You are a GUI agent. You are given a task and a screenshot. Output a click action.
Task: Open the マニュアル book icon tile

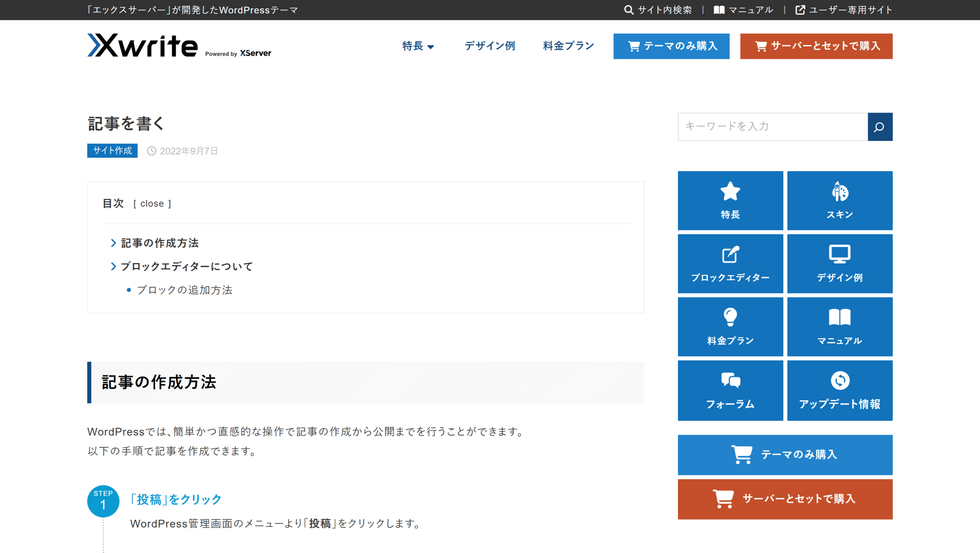(x=840, y=326)
